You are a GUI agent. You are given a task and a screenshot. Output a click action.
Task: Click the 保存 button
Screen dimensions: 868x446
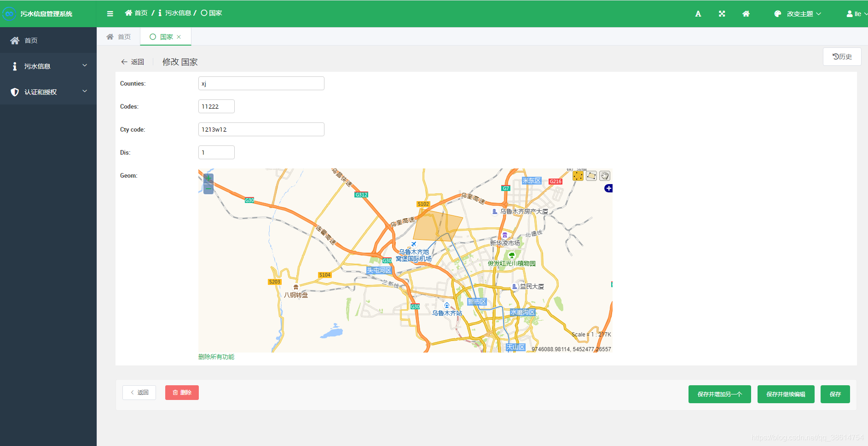coord(835,394)
